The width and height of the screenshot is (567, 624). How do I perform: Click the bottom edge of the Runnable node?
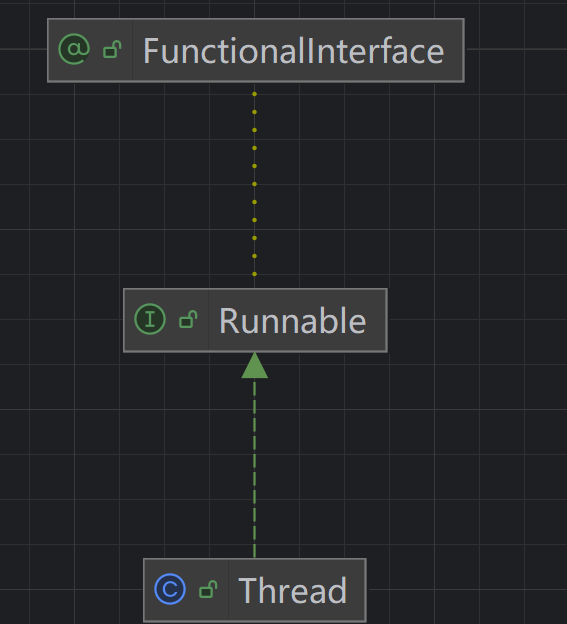(255, 351)
